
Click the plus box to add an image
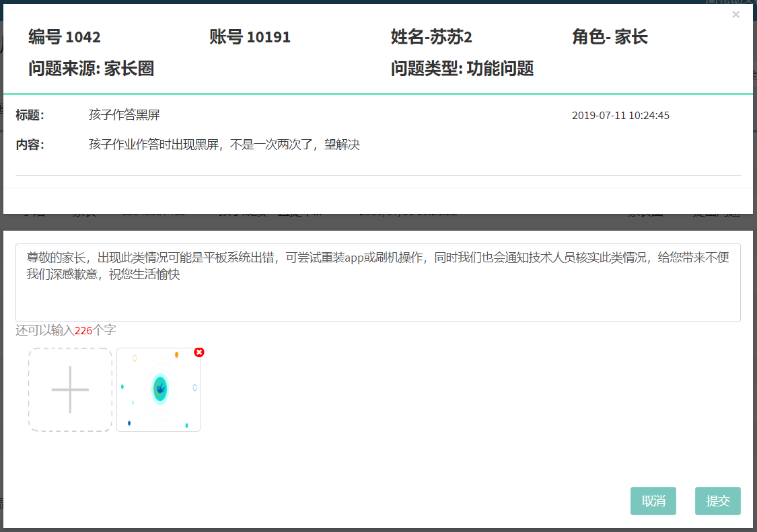pos(70,390)
